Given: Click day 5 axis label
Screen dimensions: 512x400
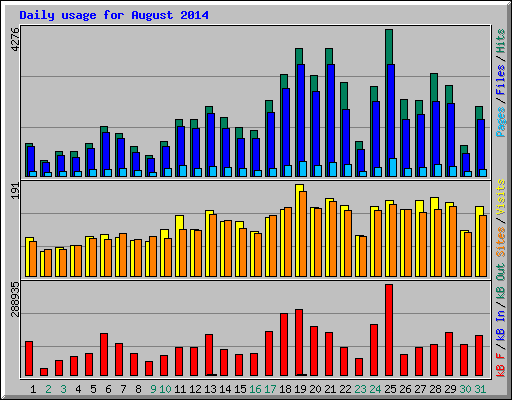Looking at the screenshot, I should 93,389.
